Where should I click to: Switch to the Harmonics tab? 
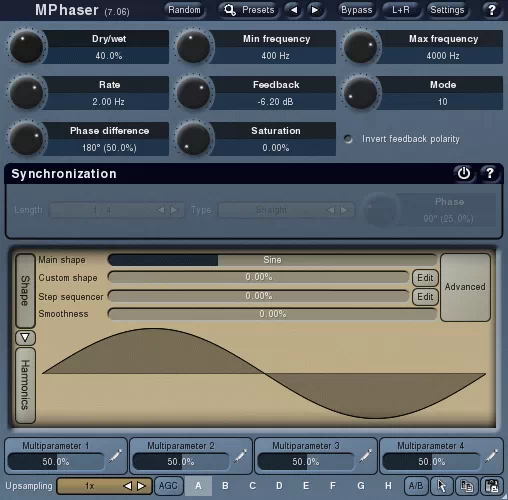pos(25,385)
